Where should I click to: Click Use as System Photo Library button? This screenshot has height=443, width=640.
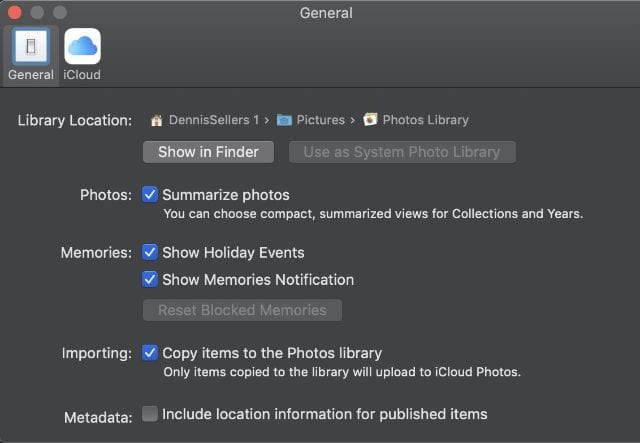[x=402, y=152]
